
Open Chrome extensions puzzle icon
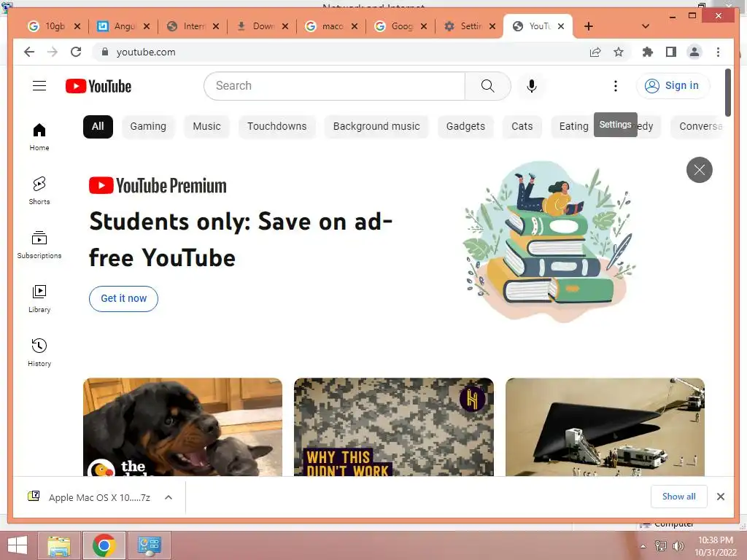648,52
